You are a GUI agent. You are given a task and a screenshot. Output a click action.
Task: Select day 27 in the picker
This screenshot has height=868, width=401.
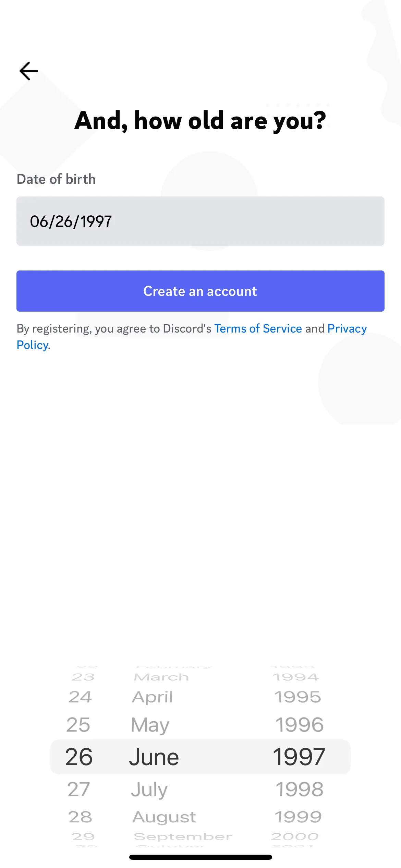pyautogui.click(x=78, y=789)
